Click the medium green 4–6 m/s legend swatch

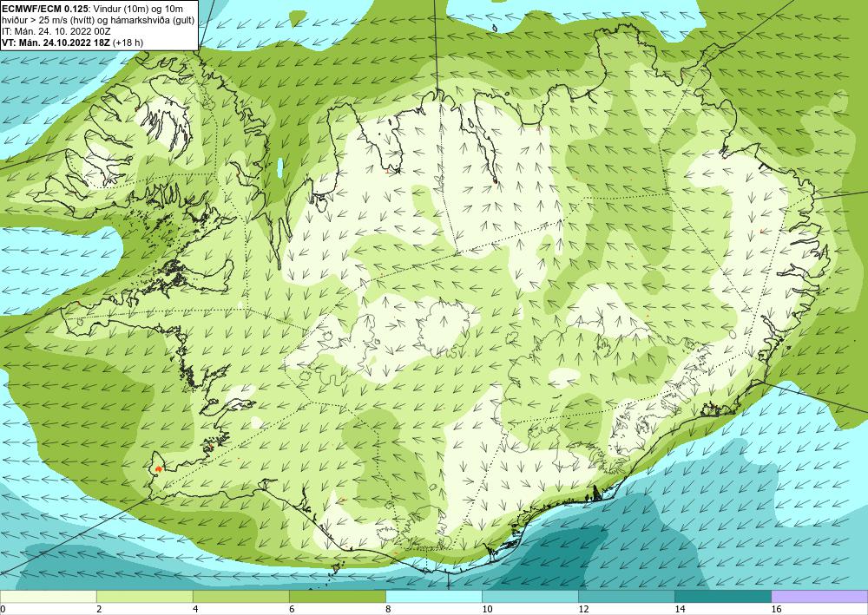(240, 597)
